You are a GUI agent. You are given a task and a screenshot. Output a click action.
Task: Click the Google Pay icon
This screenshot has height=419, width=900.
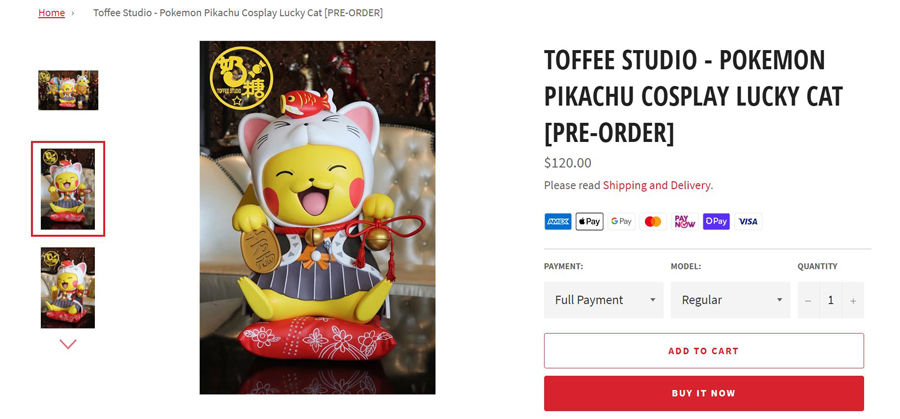[621, 221]
